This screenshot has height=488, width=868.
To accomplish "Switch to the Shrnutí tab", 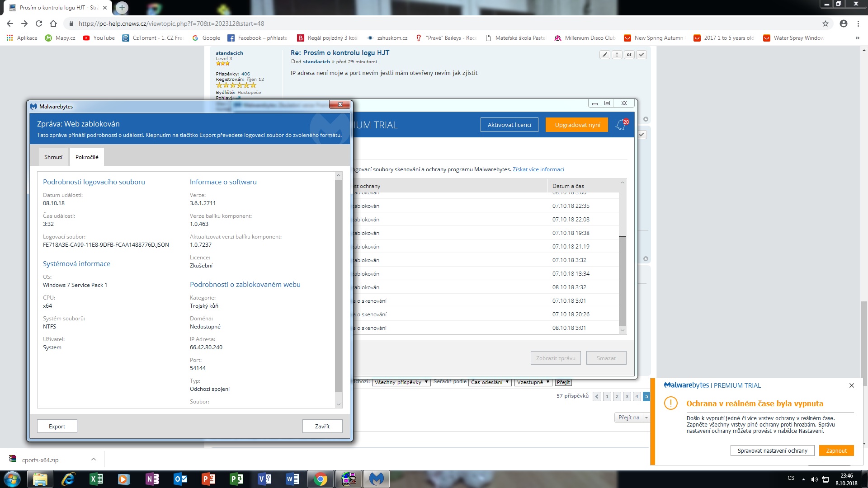I will [53, 157].
